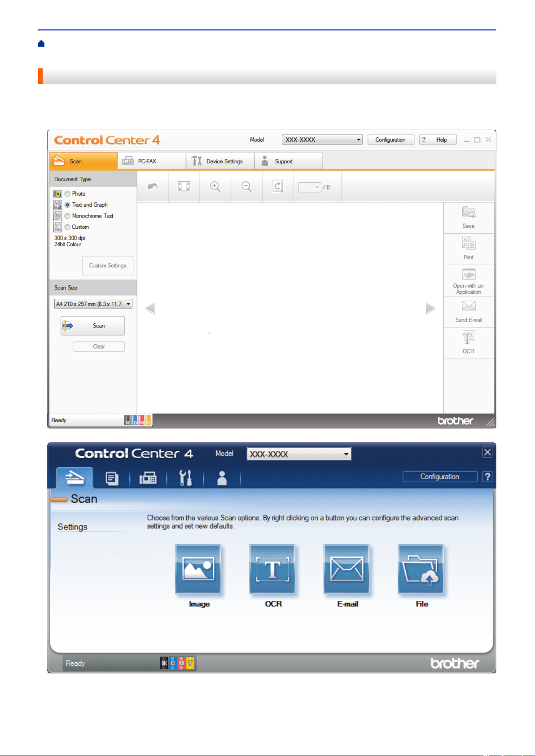Click the zoom in magnifier icon

[x=215, y=187]
